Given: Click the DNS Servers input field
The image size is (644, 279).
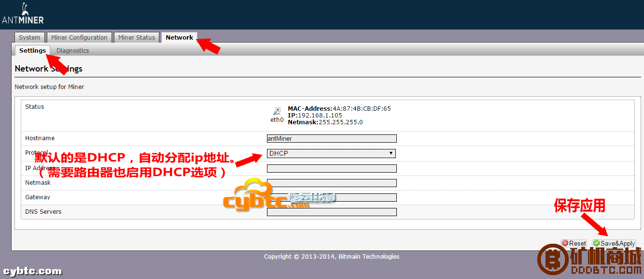Looking at the screenshot, I should 331,212.
